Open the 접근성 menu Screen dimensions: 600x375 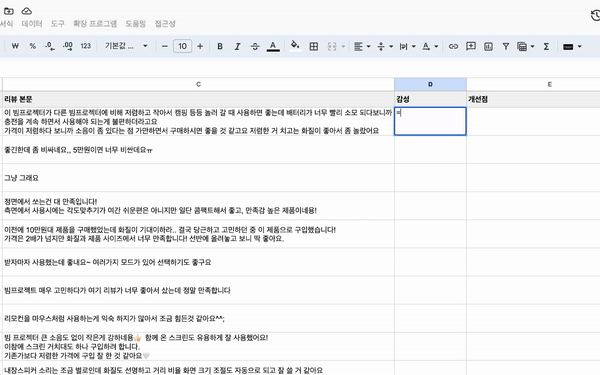click(x=165, y=24)
